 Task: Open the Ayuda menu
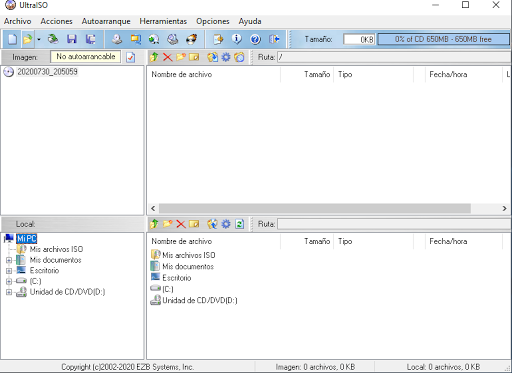pyautogui.click(x=250, y=21)
